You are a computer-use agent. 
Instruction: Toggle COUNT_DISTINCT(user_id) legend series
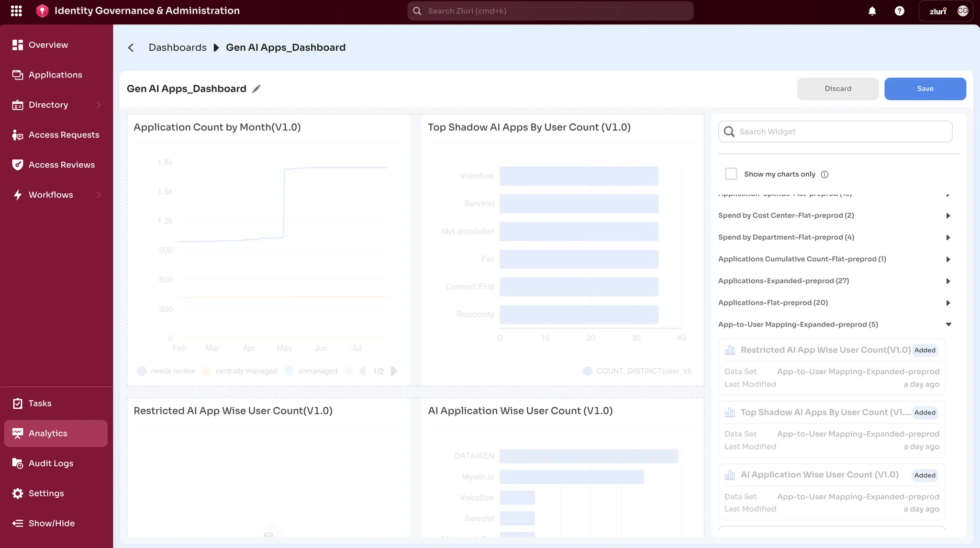[x=637, y=371]
